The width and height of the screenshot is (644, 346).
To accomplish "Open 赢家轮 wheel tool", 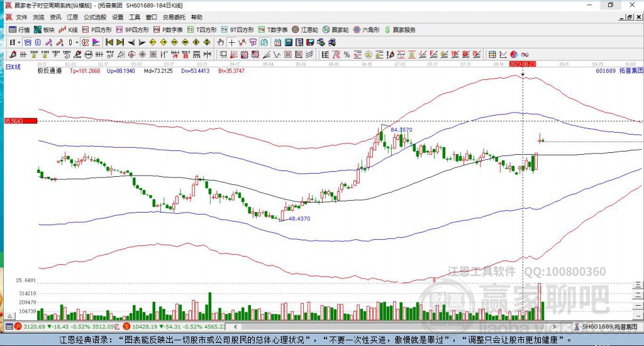I will pos(336,30).
